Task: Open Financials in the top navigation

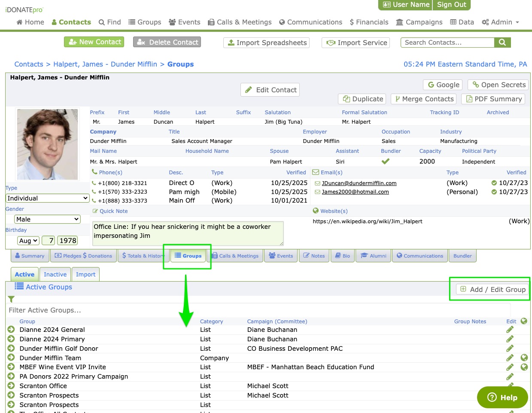Action: [x=369, y=22]
